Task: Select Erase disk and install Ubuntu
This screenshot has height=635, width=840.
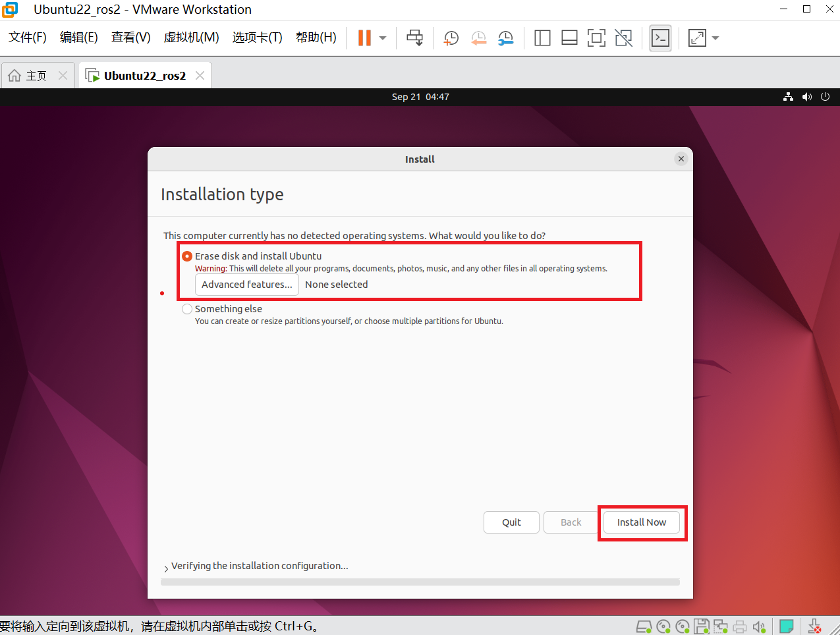Action: (187, 256)
